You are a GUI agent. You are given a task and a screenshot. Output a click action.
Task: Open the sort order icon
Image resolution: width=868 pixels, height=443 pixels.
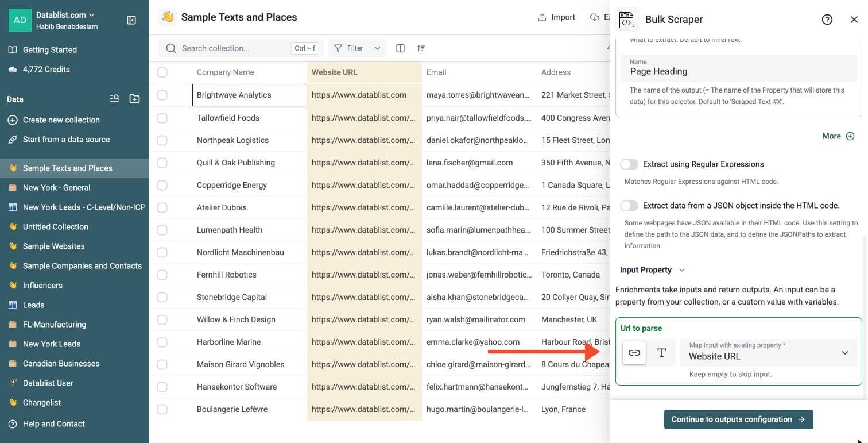tap(421, 48)
